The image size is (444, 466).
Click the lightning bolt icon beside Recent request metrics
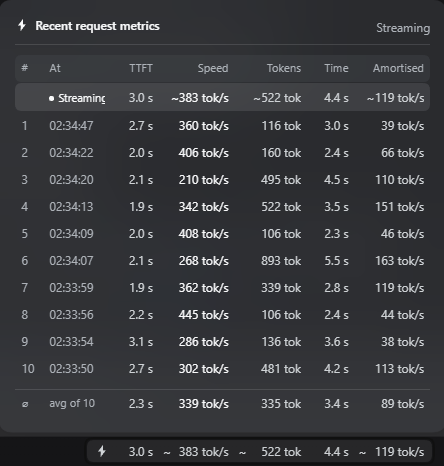[x=22, y=25]
